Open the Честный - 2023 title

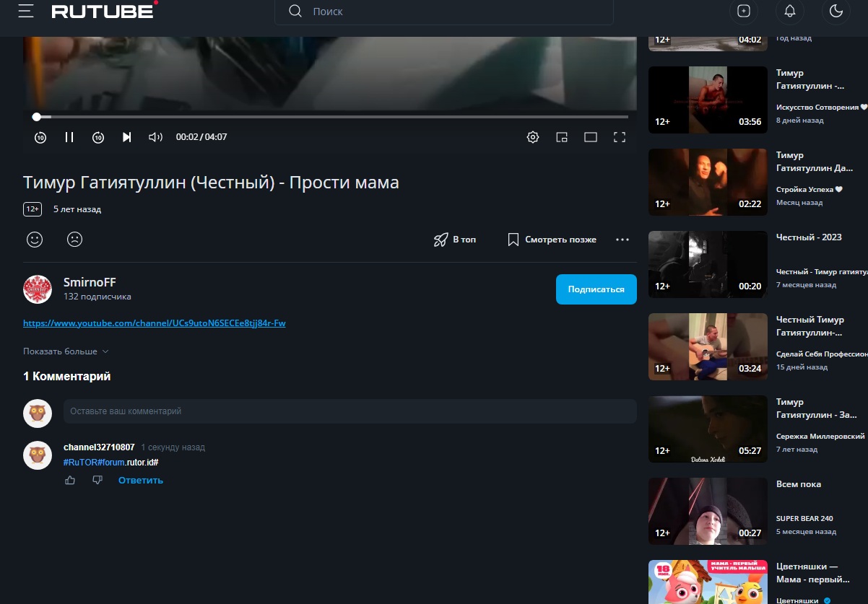[809, 237]
